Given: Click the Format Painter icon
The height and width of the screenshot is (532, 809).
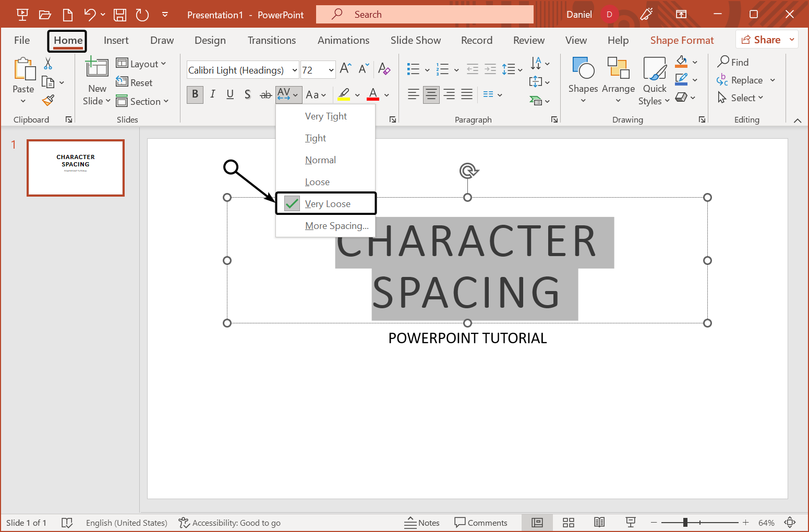Looking at the screenshot, I should point(48,100).
